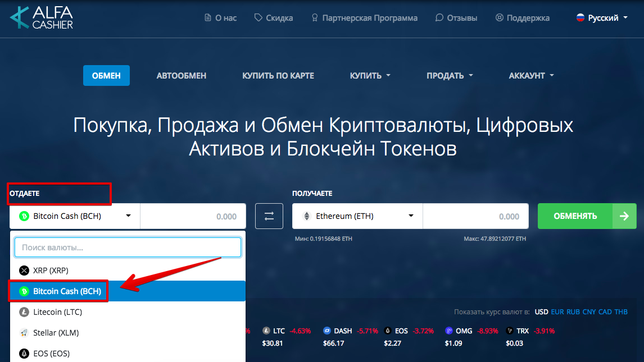Open the Поддержка link

pos(523,17)
